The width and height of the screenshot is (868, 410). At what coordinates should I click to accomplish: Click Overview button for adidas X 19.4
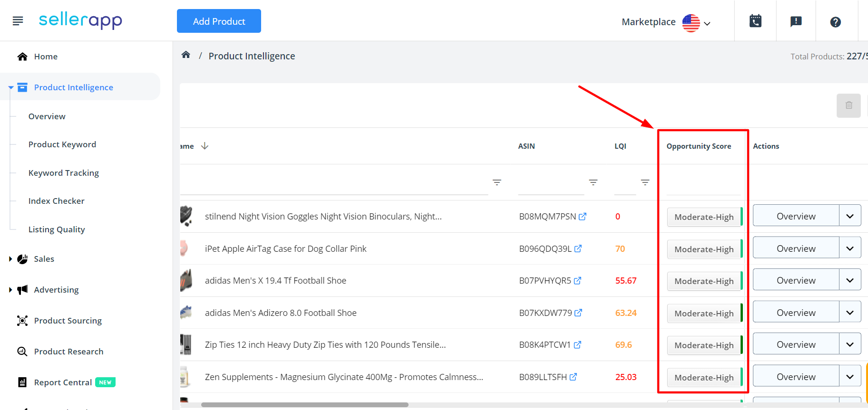796,280
